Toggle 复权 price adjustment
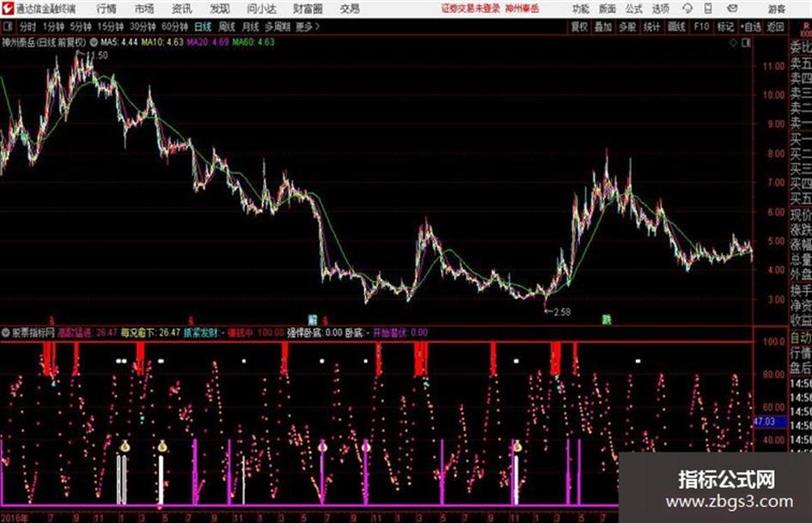Screen dimensions: 812x523 [x=579, y=27]
